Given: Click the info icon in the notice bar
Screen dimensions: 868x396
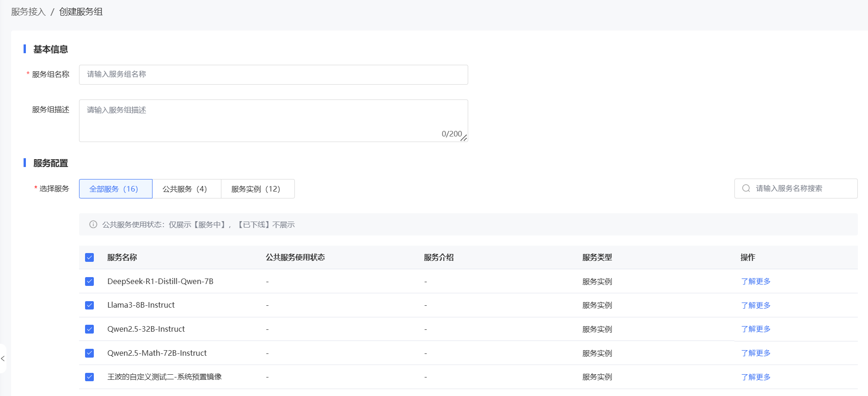Looking at the screenshot, I should [93, 224].
